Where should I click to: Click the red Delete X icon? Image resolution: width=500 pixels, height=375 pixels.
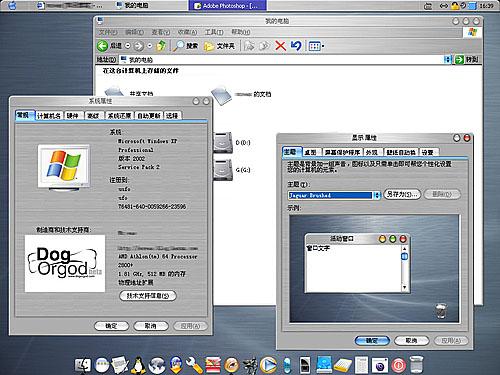point(280,46)
